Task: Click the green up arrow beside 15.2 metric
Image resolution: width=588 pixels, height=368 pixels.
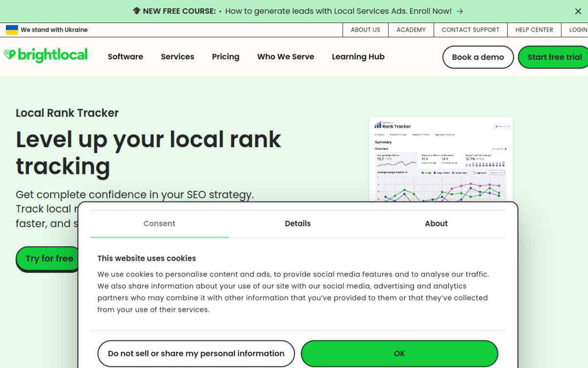Action: (x=391, y=158)
